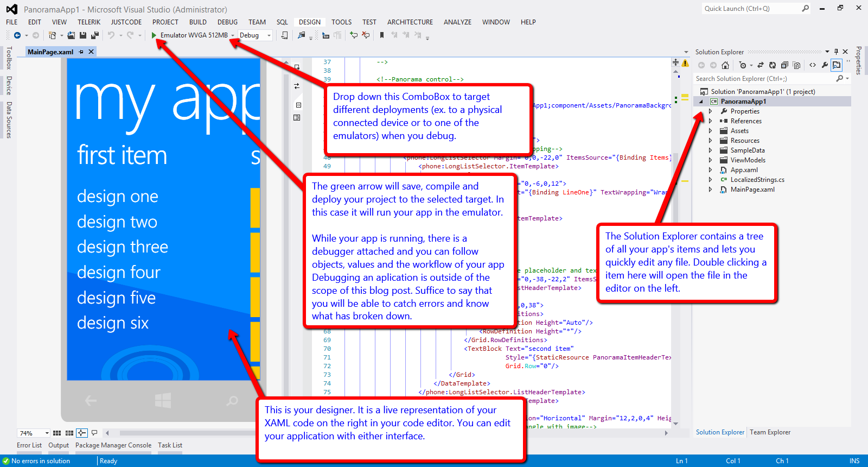Collapse the PanoramaApp1 project node
Viewport: 868px width, 467px height.
701,102
